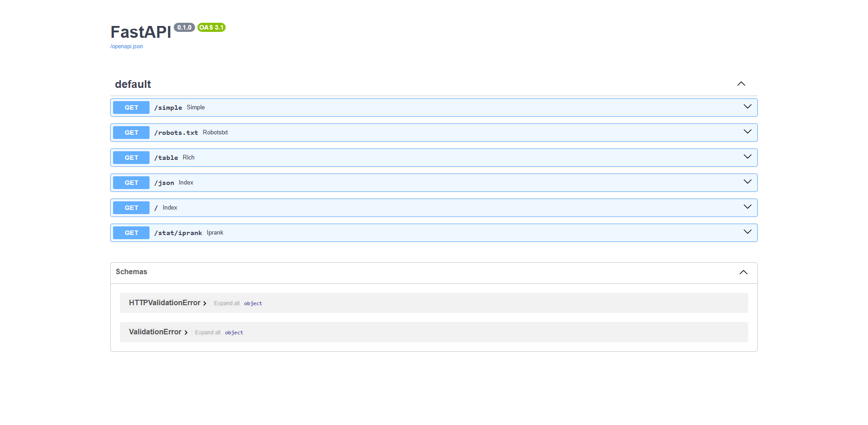Collapse the Schemas section
Screen dimensions: 868x425
click(744, 272)
